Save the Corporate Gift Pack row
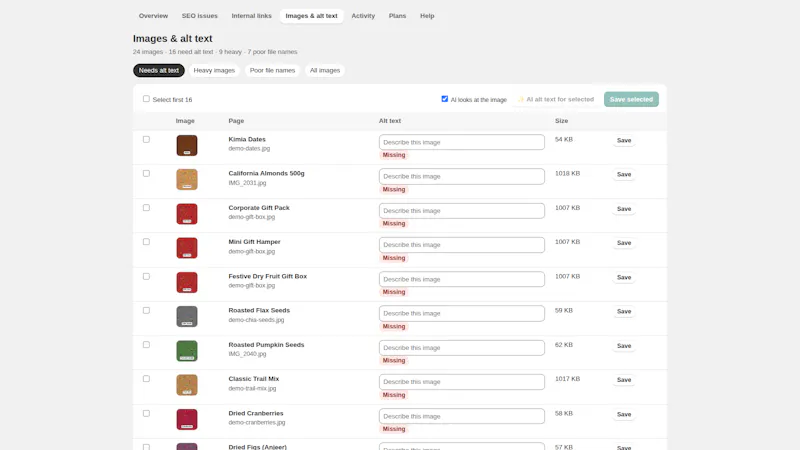This screenshot has height=450, width=800. click(x=624, y=209)
